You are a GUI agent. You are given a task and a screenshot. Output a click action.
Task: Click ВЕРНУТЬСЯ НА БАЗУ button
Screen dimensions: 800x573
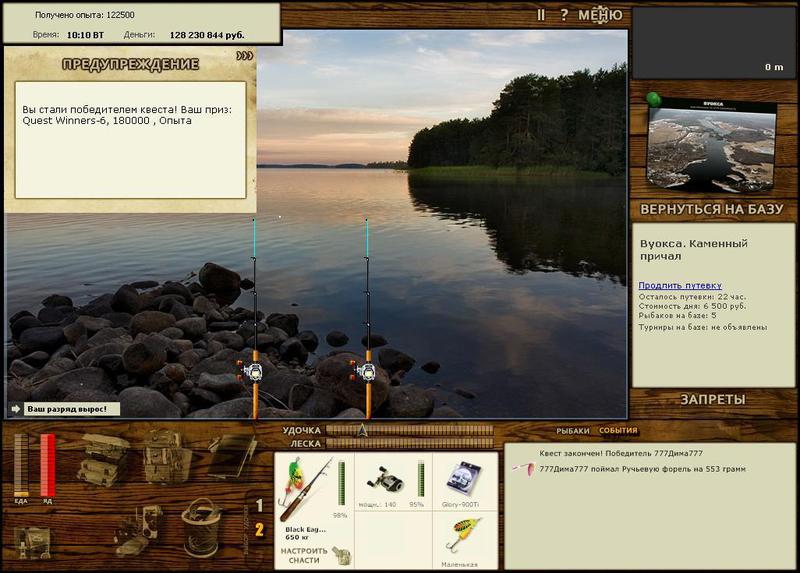[x=711, y=209]
